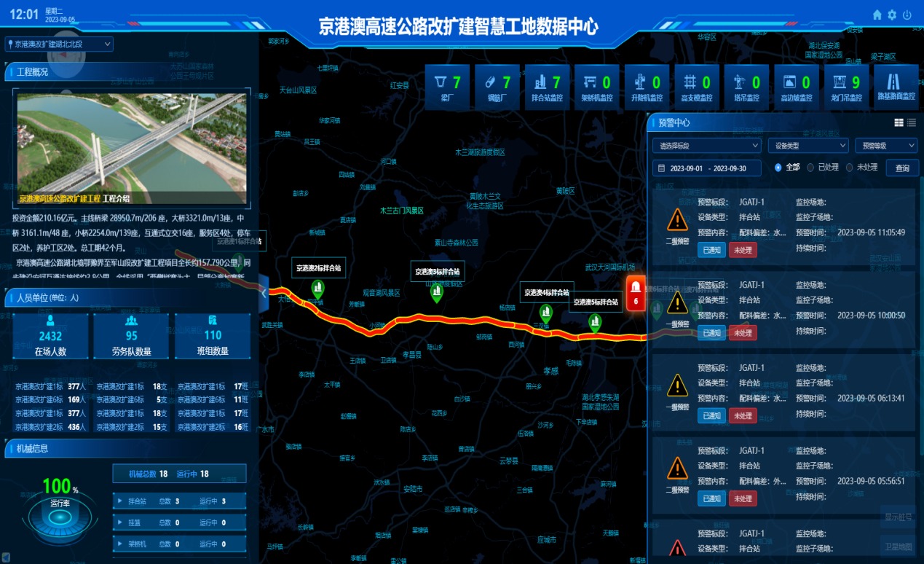Image resolution: width=924 pixels, height=564 pixels.
Task: Click the power icon to log out
Action: 907,15
